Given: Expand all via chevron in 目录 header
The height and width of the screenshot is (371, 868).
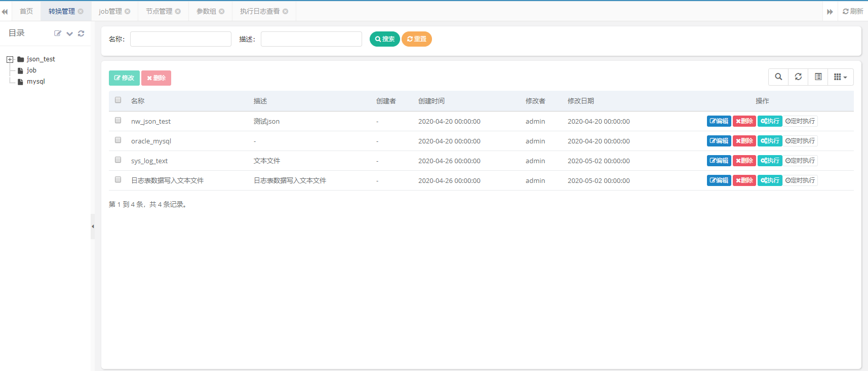Looking at the screenshot, I should (69, 33).
